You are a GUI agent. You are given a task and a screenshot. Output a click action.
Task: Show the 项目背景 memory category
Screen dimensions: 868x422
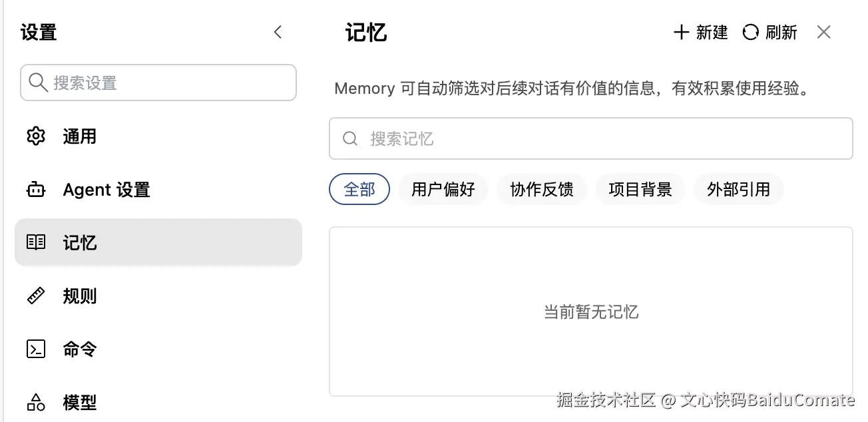640,190
